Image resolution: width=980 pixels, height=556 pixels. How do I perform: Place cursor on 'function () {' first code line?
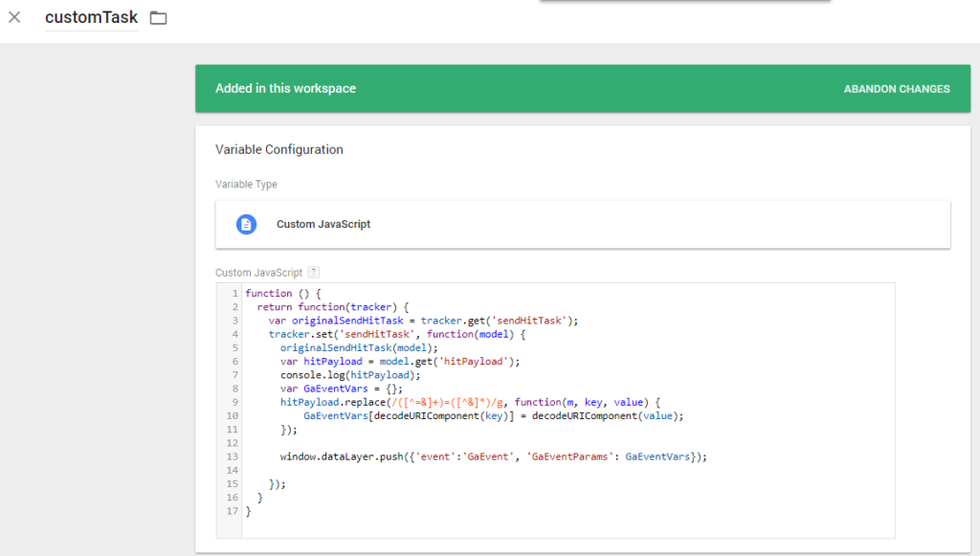point(283,293)
